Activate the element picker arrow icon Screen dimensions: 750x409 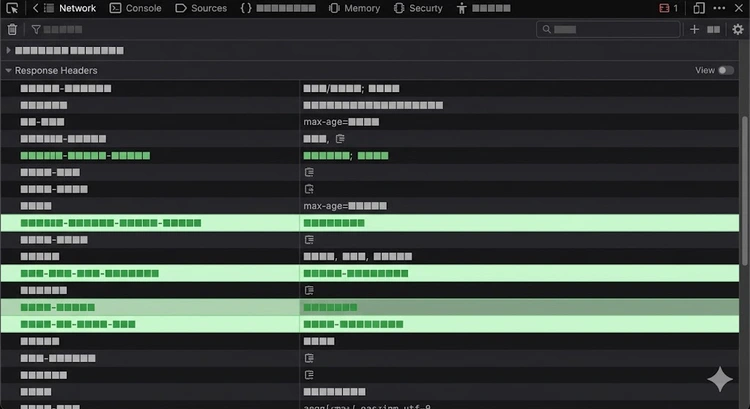click(12, 8)
